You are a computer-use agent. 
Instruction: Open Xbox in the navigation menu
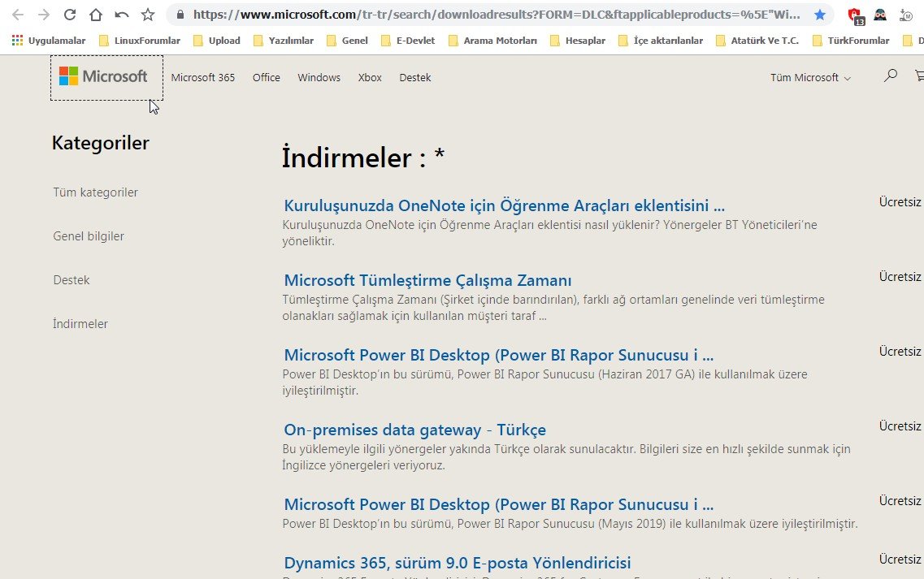[370, 77]
